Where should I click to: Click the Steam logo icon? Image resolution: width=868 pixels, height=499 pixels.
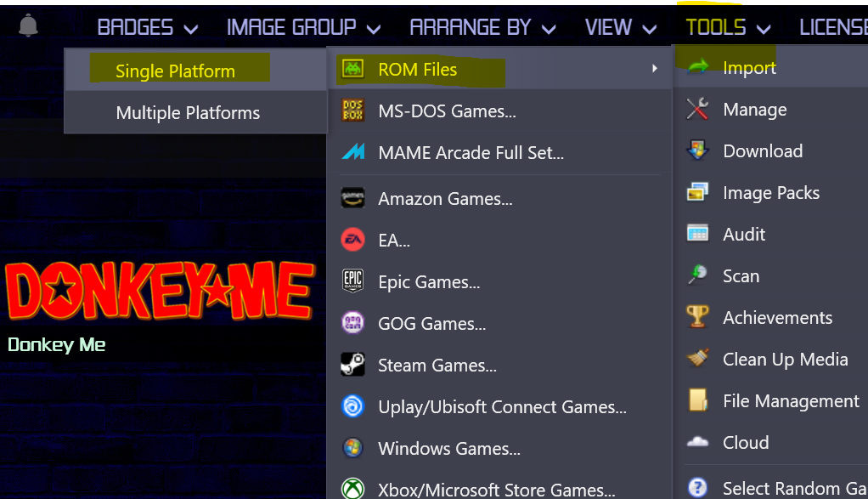(352, 365)
